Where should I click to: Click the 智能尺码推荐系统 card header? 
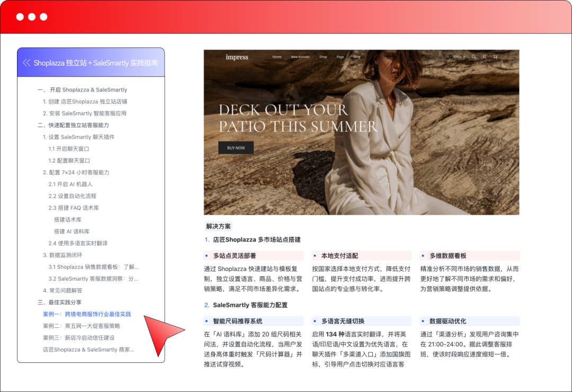pos(253,321)
